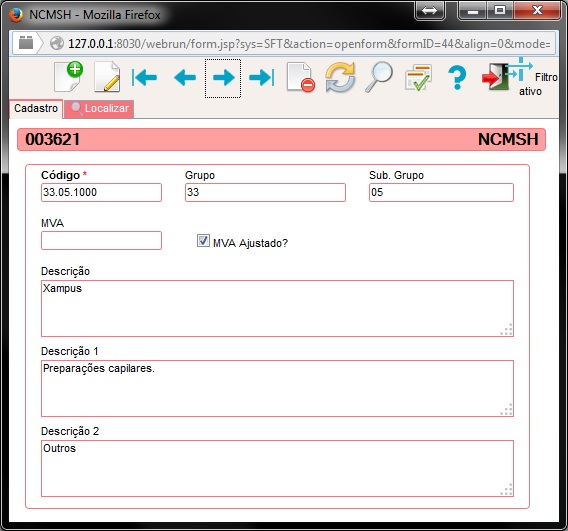
Task: Switch to the Localizar tab
Action: point(99,108)
